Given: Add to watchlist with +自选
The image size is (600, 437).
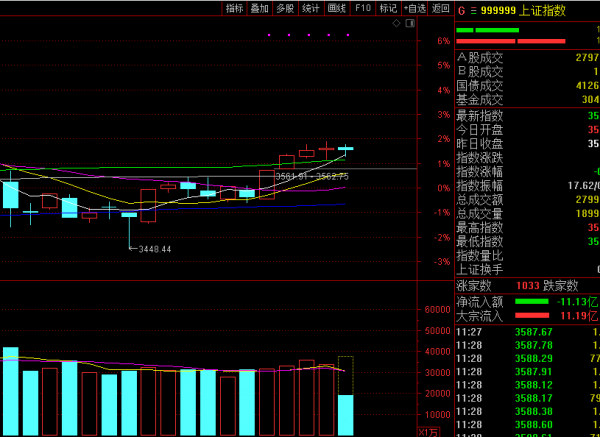Looking at the screenshot, I should point(414,8).
